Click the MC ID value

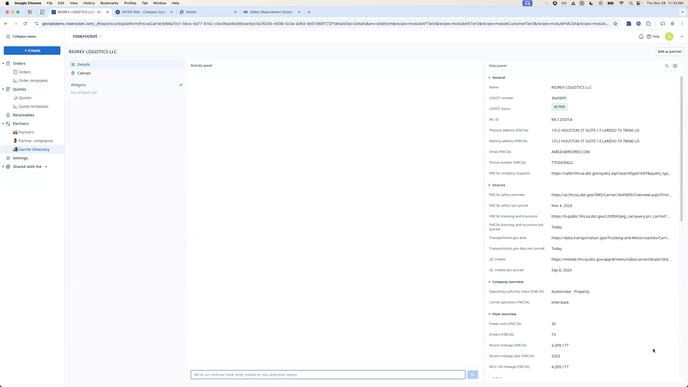click(x=562, y=120)
